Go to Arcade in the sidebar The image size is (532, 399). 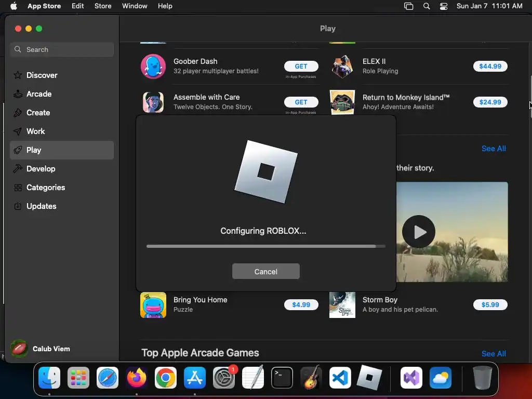(x=62, y=94)
